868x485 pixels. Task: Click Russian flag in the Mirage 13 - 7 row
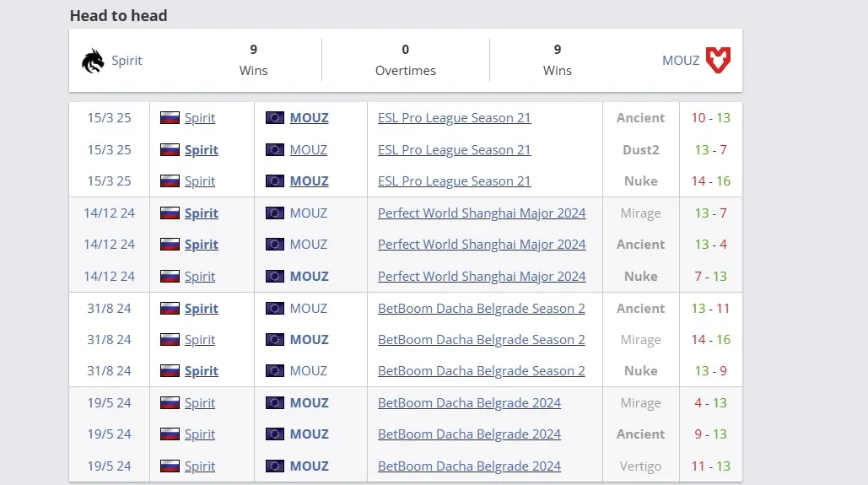click(x=170, y=213)
